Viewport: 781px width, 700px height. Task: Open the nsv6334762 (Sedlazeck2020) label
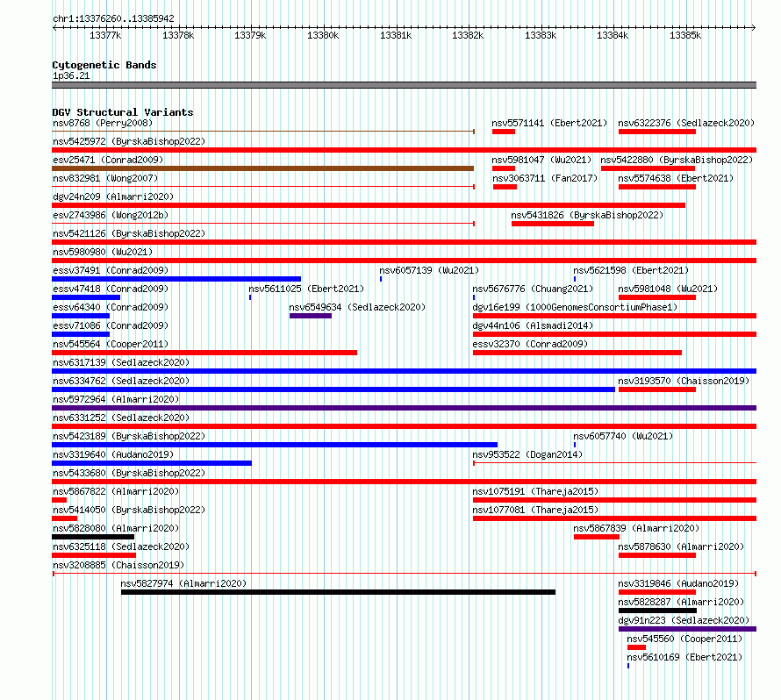121,381
